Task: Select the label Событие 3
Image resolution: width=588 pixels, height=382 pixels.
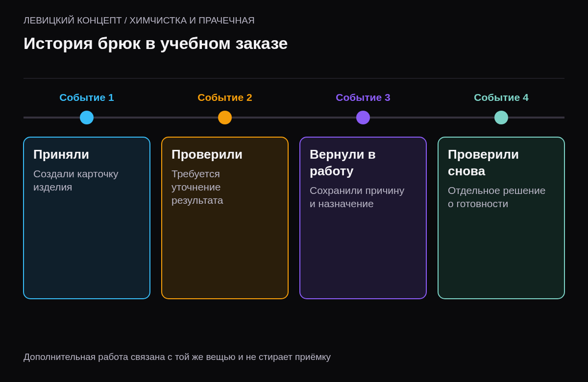Action: click(363, 97)
